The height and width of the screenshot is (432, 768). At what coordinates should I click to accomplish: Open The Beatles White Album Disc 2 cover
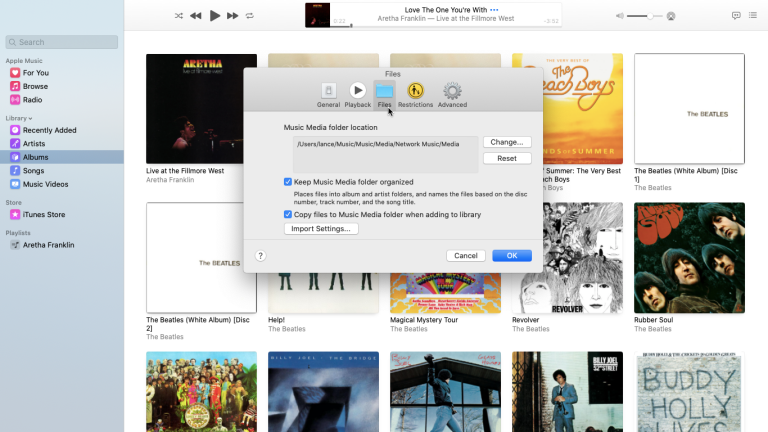[x=201, y=258]
